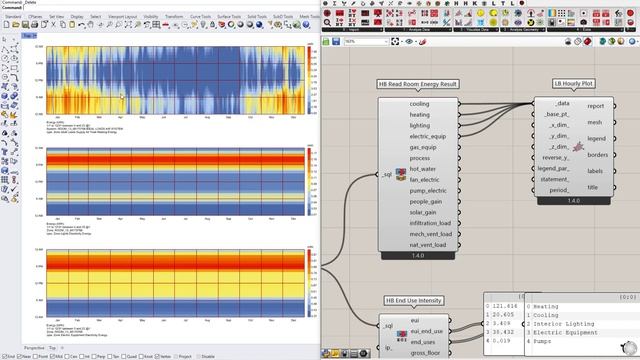Open the four-viewport layout icon
Image resolution: width=640 pixels, height=360 pixels.
[x=156, y=25]
